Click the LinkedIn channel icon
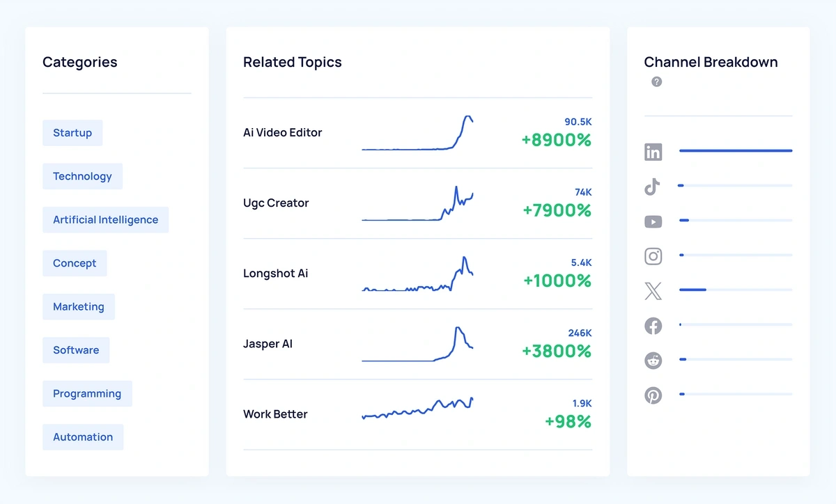836x504 pixels. [653, 152]
